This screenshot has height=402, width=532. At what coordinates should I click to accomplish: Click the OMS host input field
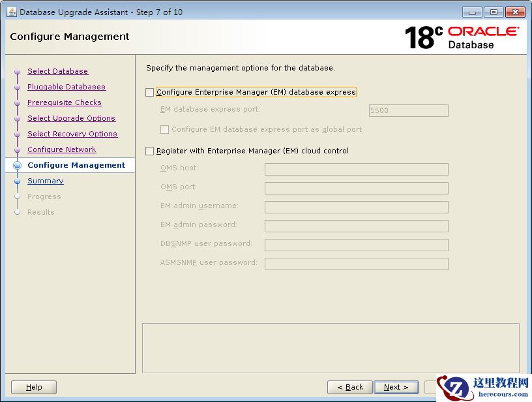(356, 169)
